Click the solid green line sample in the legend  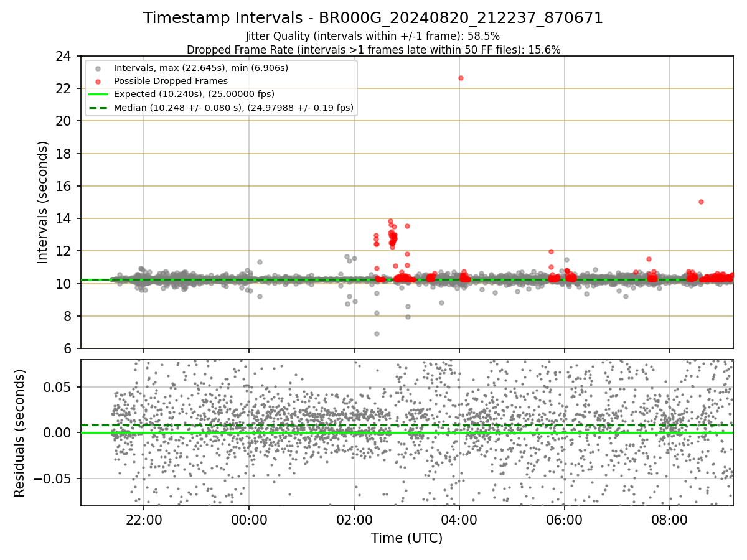click(x=98, y=95)
